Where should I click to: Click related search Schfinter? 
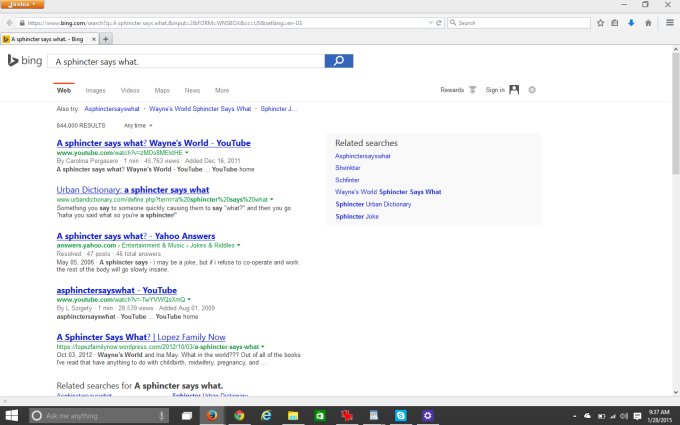(x=347, y=180)
